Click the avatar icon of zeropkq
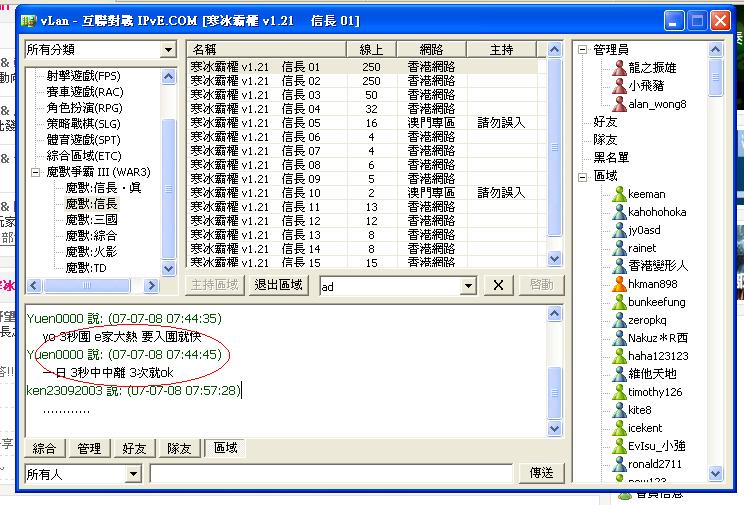744x505 pixels. pos(619,320)
